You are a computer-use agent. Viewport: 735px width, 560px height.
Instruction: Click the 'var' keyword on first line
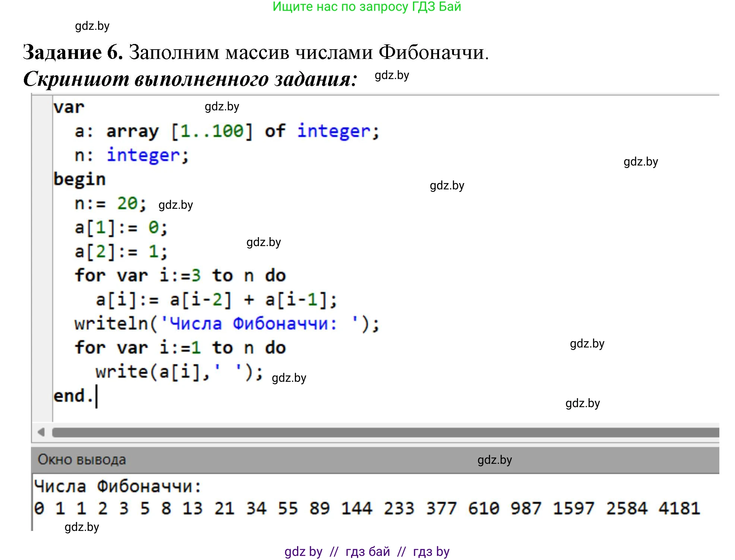pyautogui.click(x=69, y=107)
